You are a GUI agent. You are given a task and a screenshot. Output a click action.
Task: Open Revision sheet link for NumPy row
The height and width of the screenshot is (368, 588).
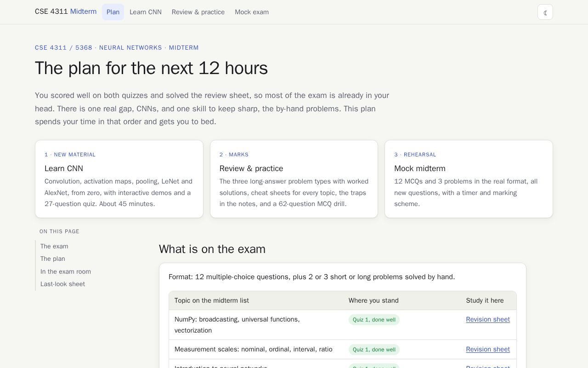pyautogui.click(x=488, y=319)
